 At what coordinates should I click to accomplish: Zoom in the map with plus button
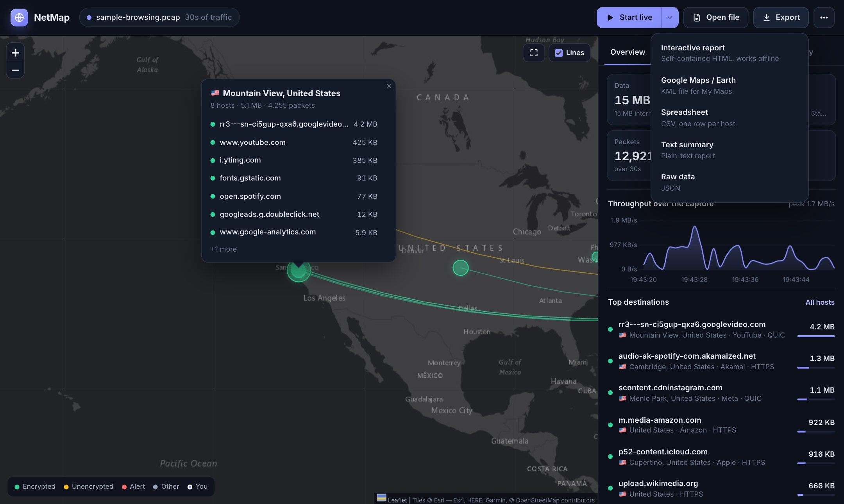(x=15, y=53)
